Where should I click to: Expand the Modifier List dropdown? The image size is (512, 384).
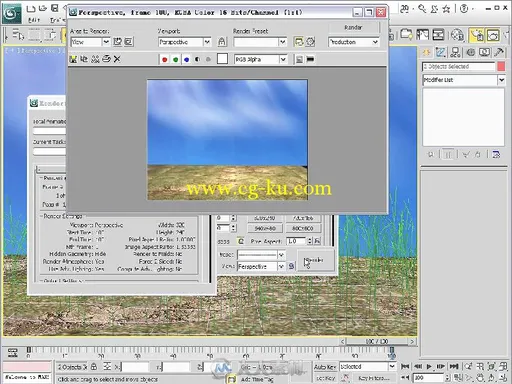(501, 80)
